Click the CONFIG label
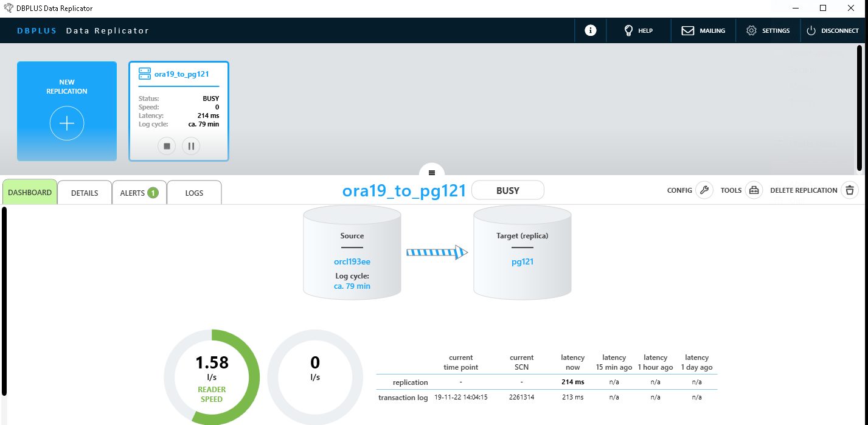868x425 pixels. [x=679, y=190]
